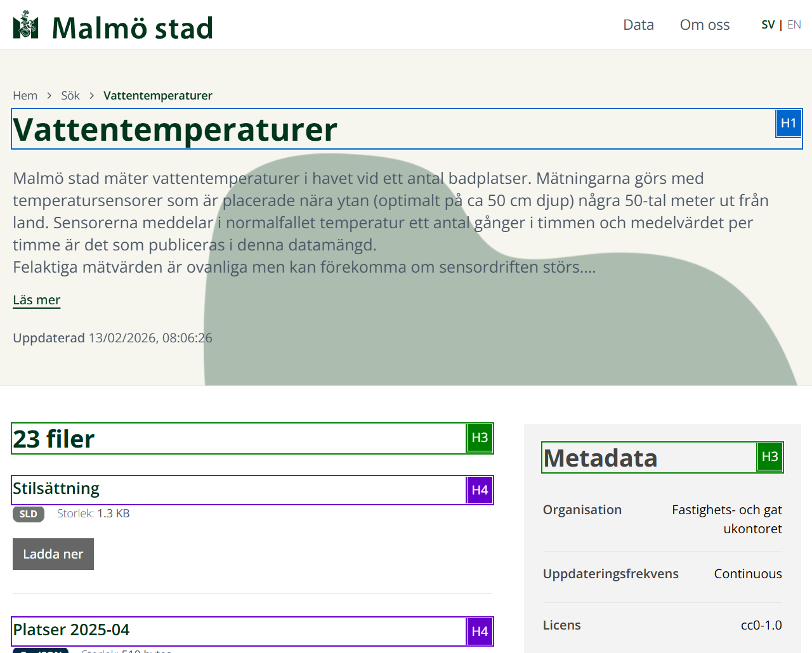Click the Continuous value
The width and height of the screenshot is (812, 653).
[x=748, y=574]
